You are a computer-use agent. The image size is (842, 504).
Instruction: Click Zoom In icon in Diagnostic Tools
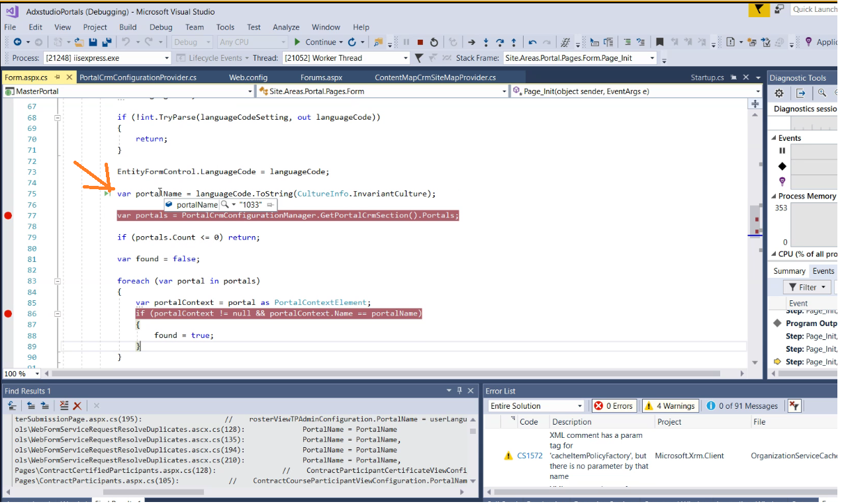point(821,93)
